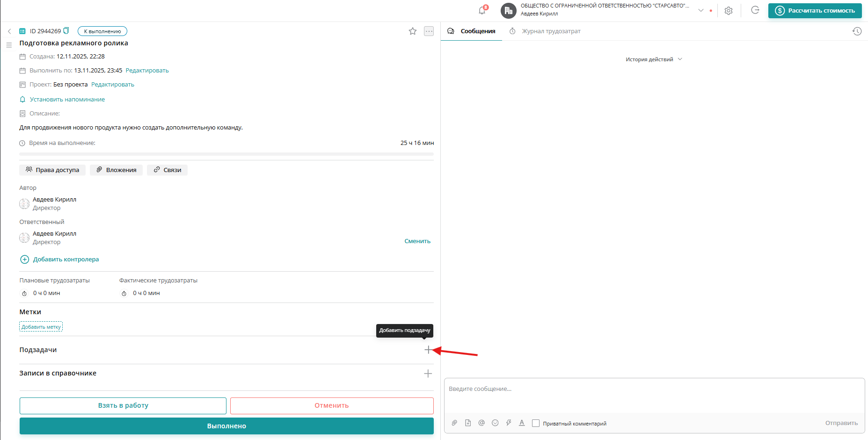
Task: Click the Отменить button
Action: [x=332, y=405]
